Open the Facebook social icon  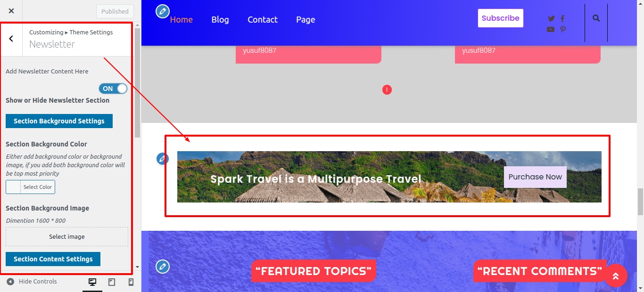(562, 19)
